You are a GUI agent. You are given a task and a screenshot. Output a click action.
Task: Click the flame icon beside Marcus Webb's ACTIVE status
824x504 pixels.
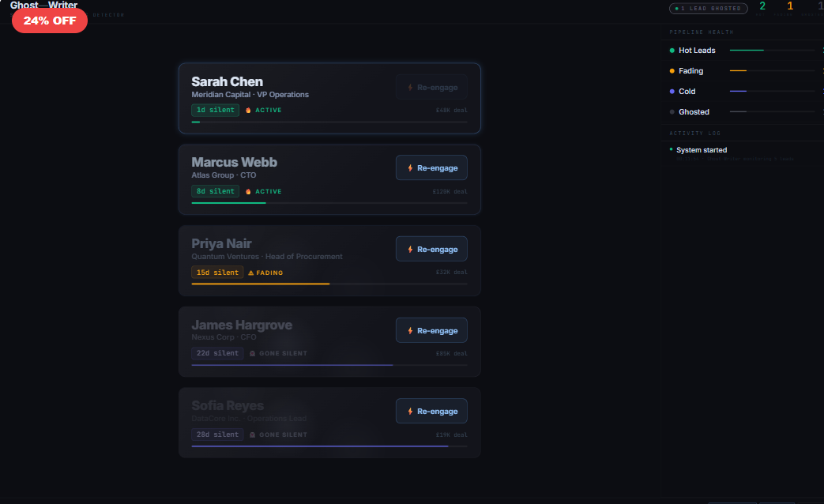coord(249,191)
